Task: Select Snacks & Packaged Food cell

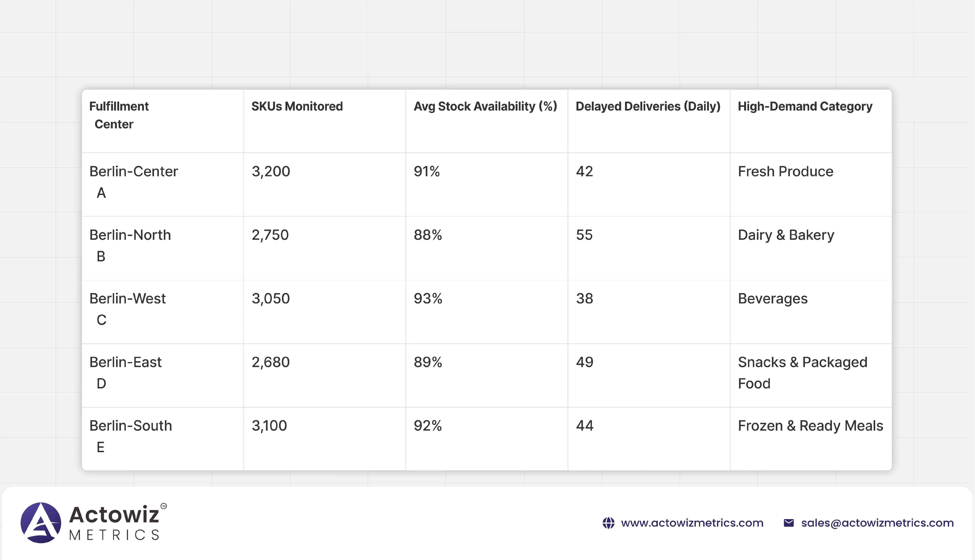Action: pyautogui.click(x=802, y=372)
